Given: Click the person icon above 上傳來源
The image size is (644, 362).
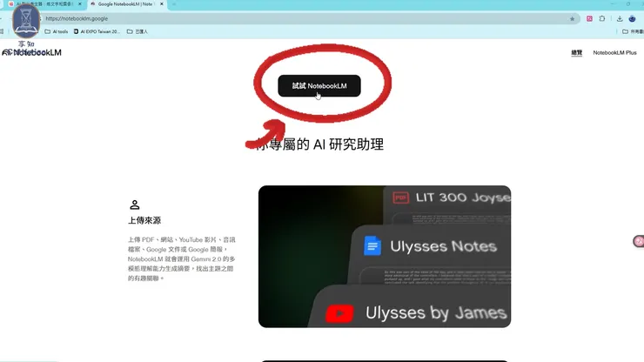Looking at the screenshot, I should click(134, 204).
